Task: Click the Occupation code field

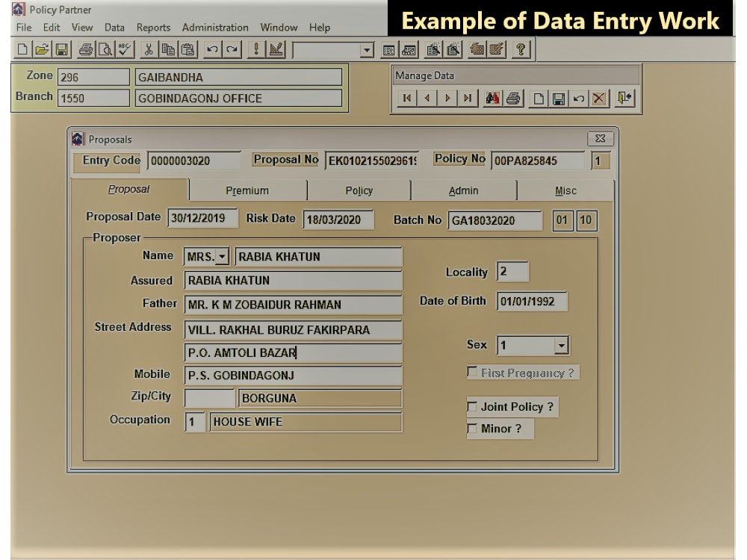Action: pos(195,422)
